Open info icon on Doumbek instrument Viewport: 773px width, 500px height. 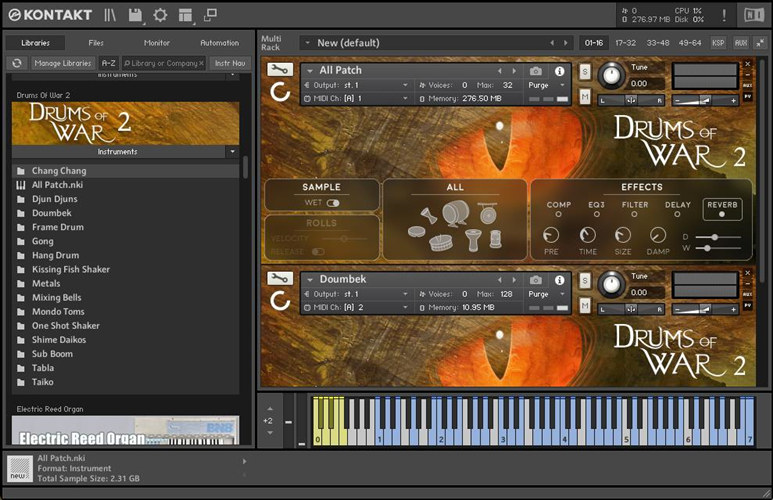coord(559,279)
